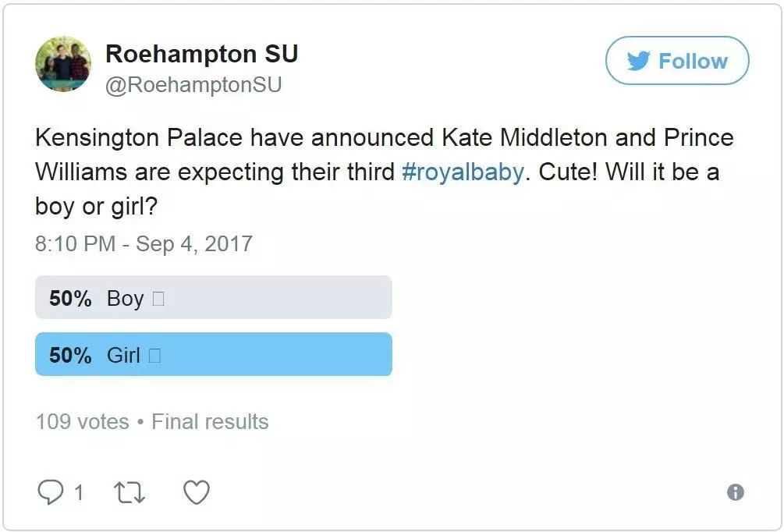Click the Twitter bird icon in Follow
Image resolution: width=784 pixels, height=532 pixels.
pyautogui.click(x=638, y=61)
